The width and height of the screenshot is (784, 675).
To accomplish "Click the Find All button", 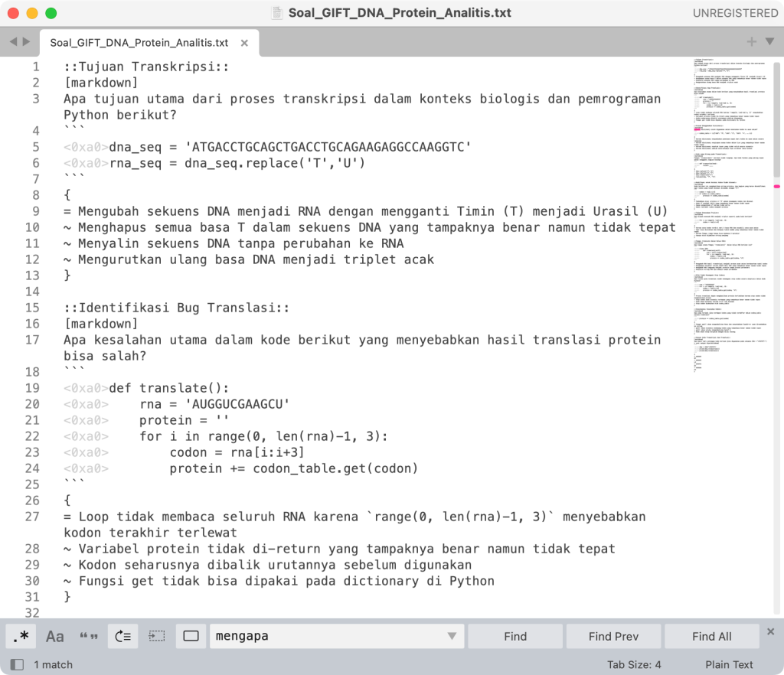I will pyautogui.click(x=711, y=636).
